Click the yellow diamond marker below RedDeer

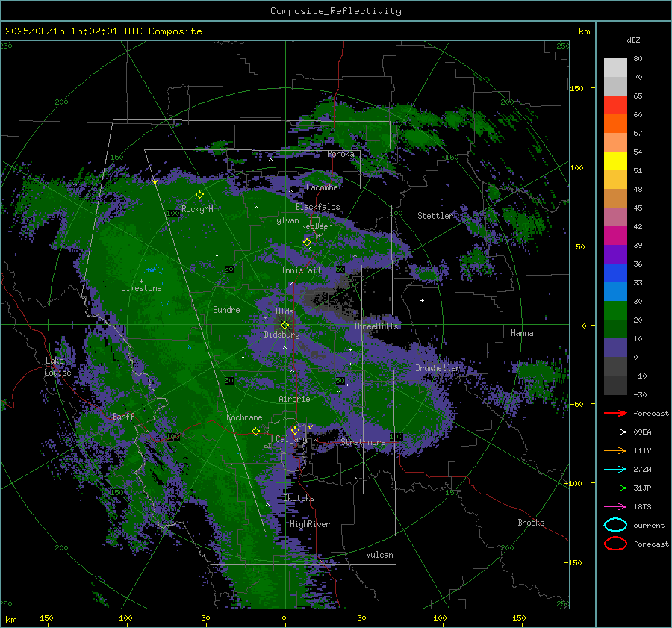coord(307,243)
